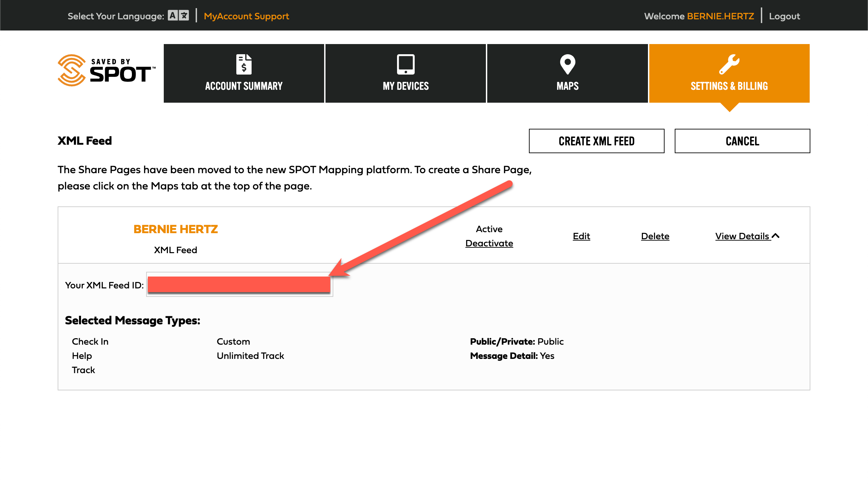Switch to the Maps tab
Screen dimensions: 868x488
pos(568,73)
